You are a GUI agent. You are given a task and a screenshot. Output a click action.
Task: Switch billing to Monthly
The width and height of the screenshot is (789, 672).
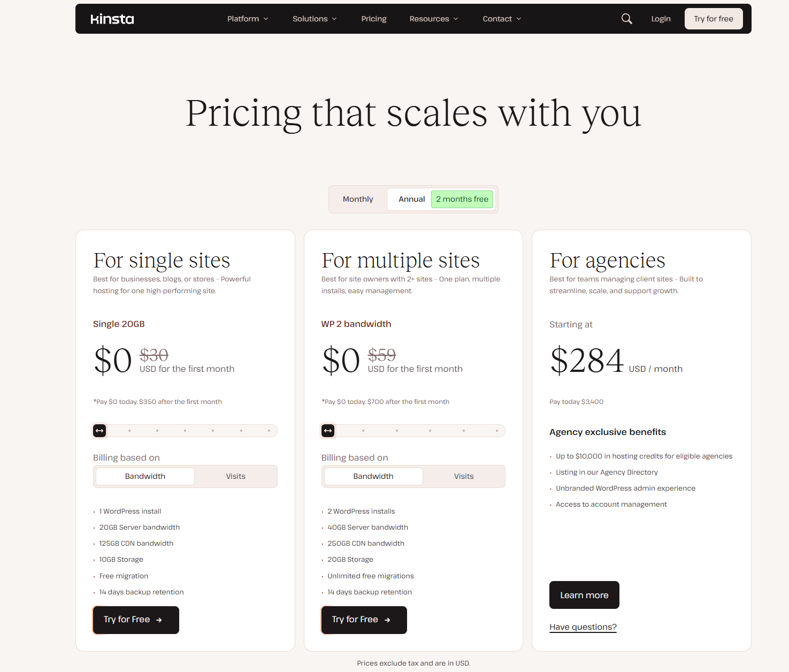(x=358, y=199)
